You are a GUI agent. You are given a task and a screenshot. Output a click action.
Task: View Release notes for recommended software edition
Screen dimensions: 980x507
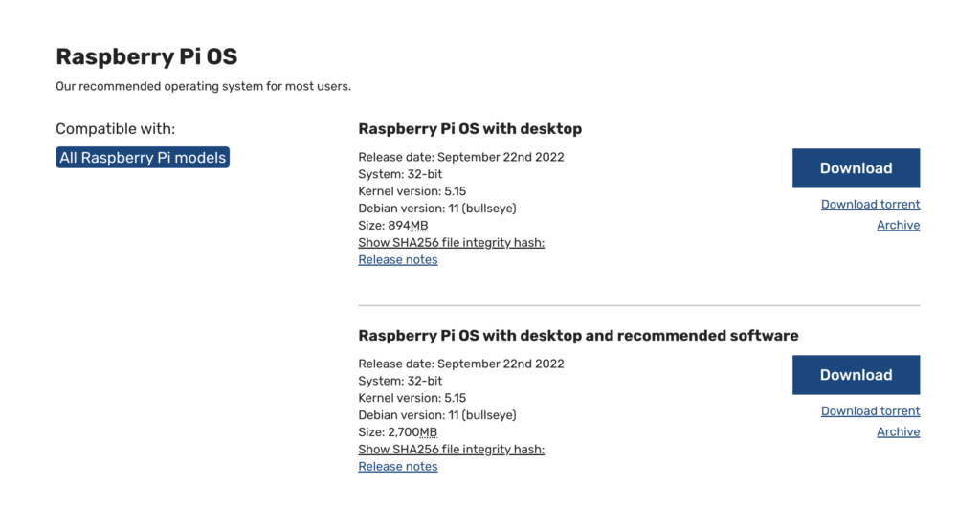[x=397, y=467]
